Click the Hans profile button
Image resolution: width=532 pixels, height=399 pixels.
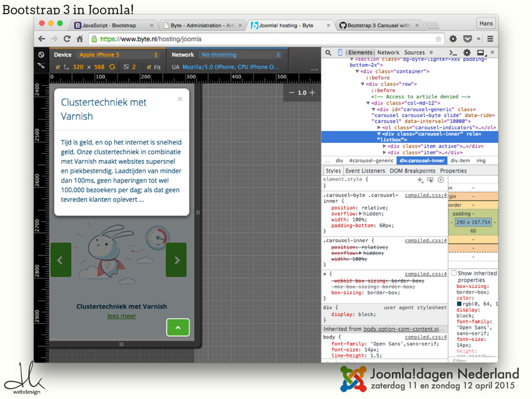(x=486, y=23)
